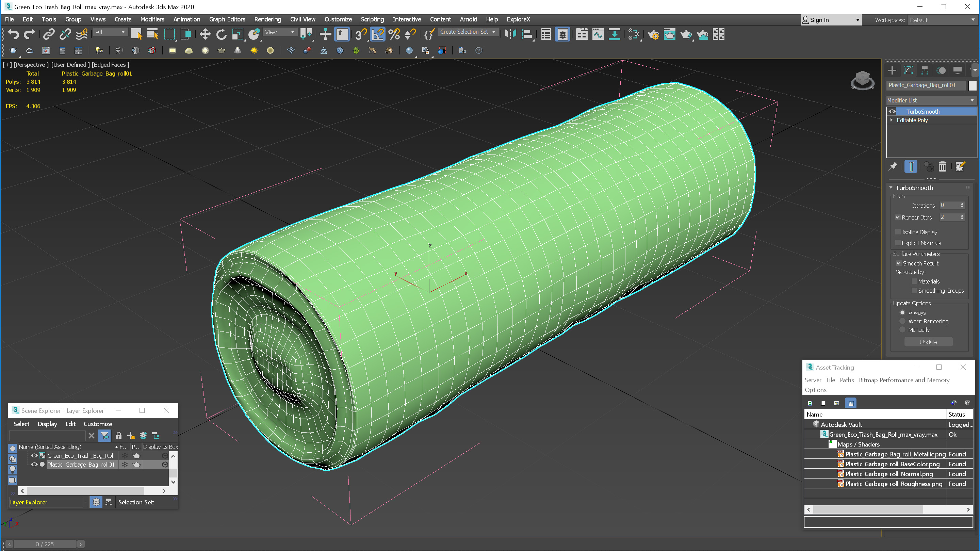Screen dimensions: 980x551
Task: Open the Sign In dropdown
Action: (x=831, y=20)
